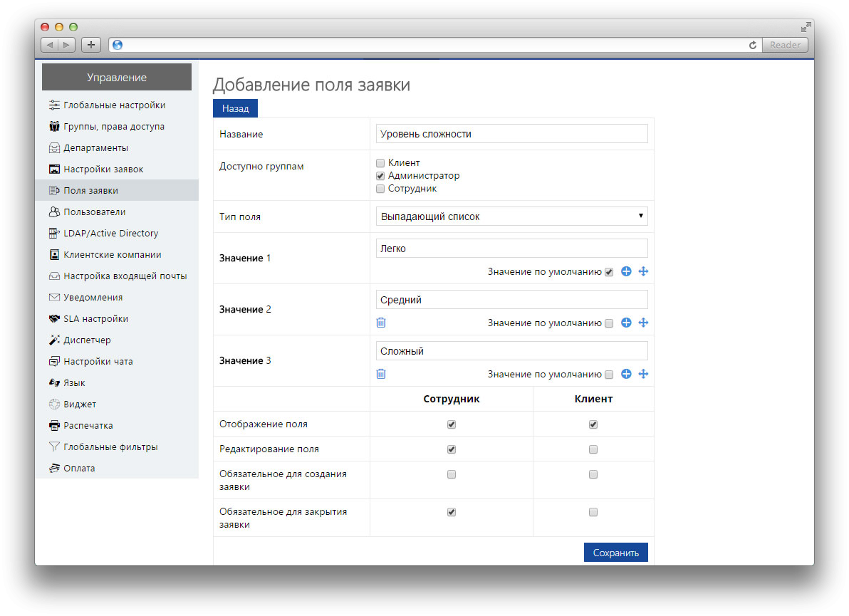Image resolution: width=849 pixels, height=616 pixels.
Task: Click the Ticket settings icon in the sidebar
Action: coord(54,169)
